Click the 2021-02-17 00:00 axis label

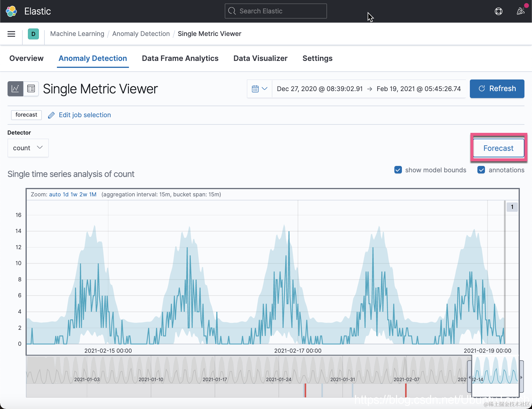point(298,351)
